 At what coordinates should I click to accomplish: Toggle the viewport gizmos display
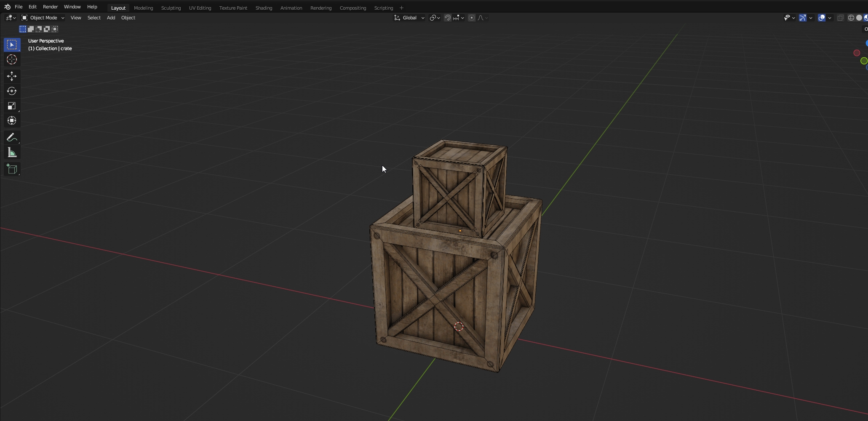[803, 18]
